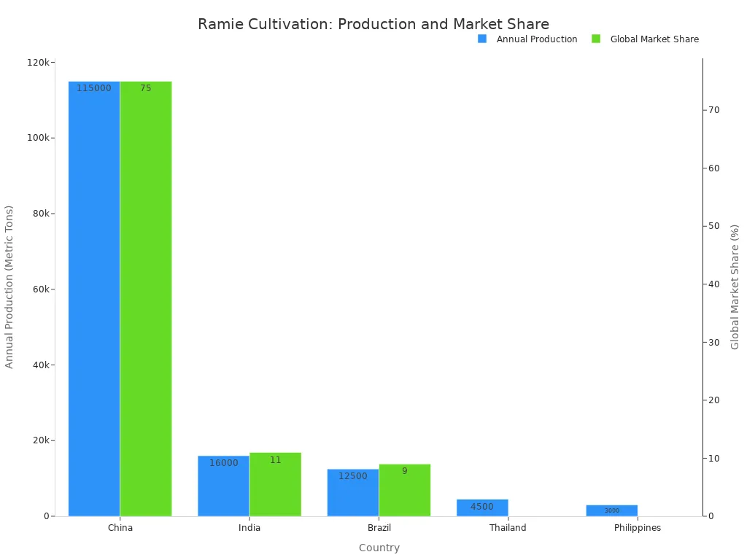Click the Brazil x-axis label
The height and width of the screenshot is (560, 747).
[x=379, y=528]
